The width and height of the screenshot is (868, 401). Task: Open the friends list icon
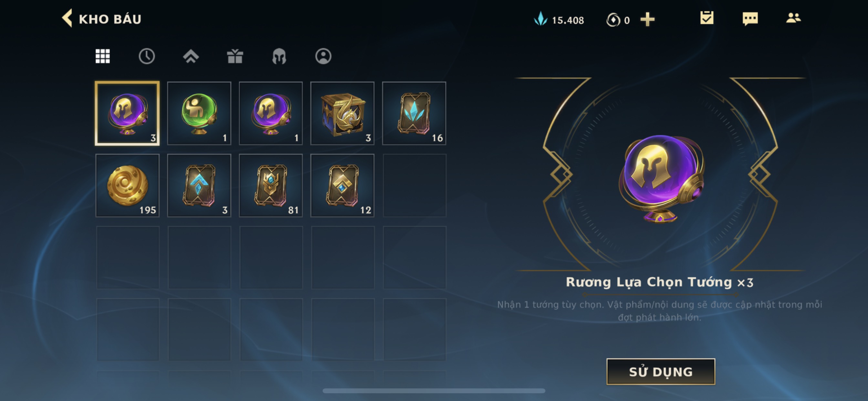793,17
